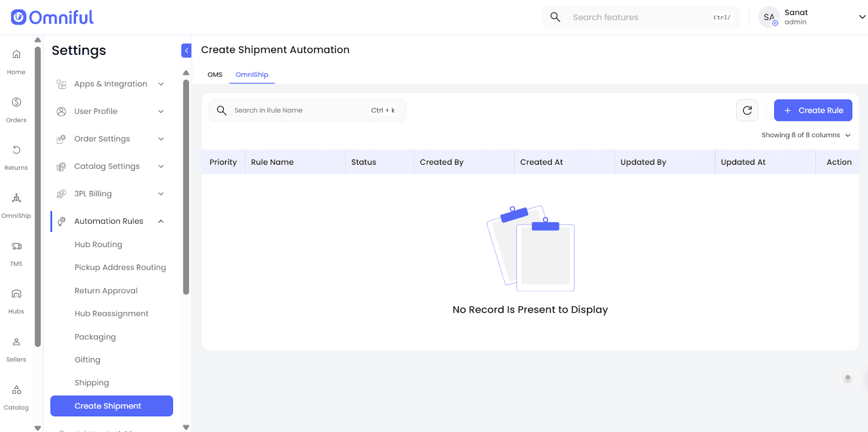Navigate to Hubs section
868x432 pixels.
point(16,300)
